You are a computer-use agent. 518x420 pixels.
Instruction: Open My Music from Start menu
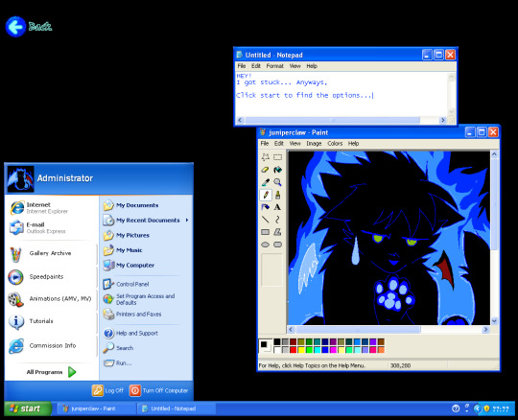123,250
